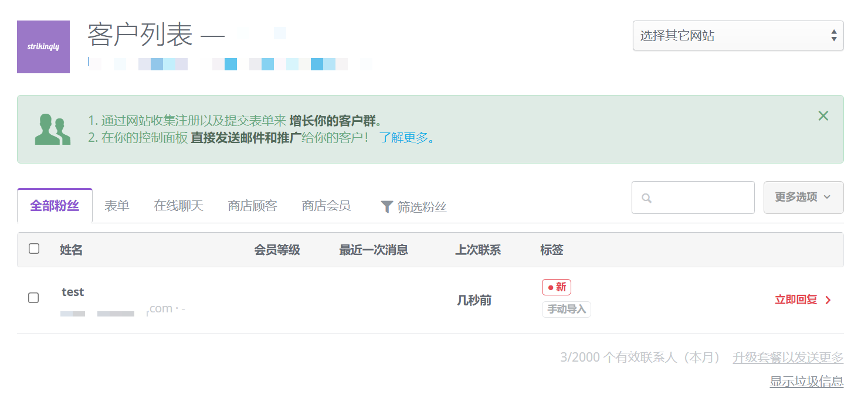Expand the 更多选项 dropdown

[x=803, y=198]
